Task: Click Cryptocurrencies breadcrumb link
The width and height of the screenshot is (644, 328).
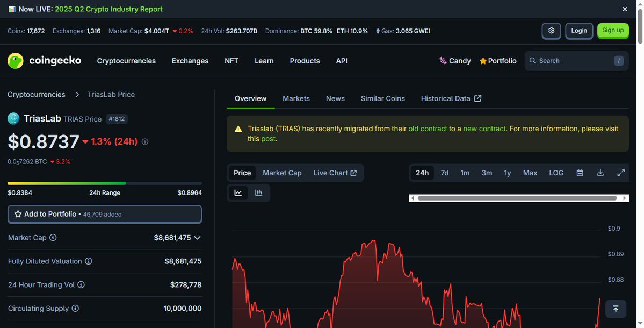Action: [36, 95]
